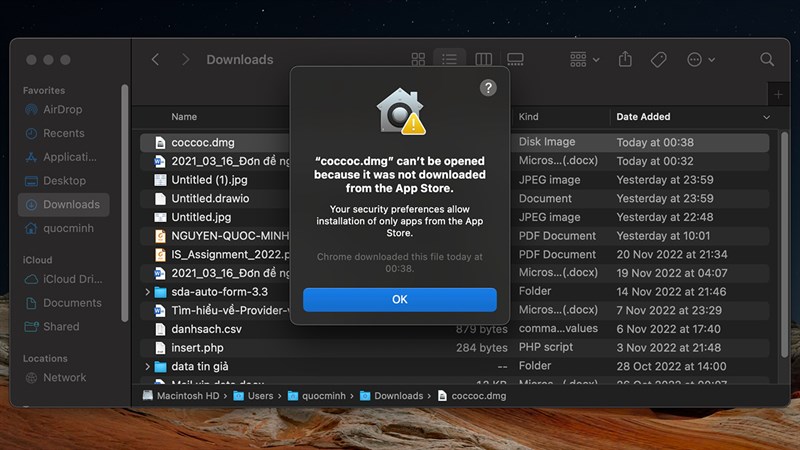800x450 pixels.
Task: Open Finder search magnifier
Action: tap(767, 59)
